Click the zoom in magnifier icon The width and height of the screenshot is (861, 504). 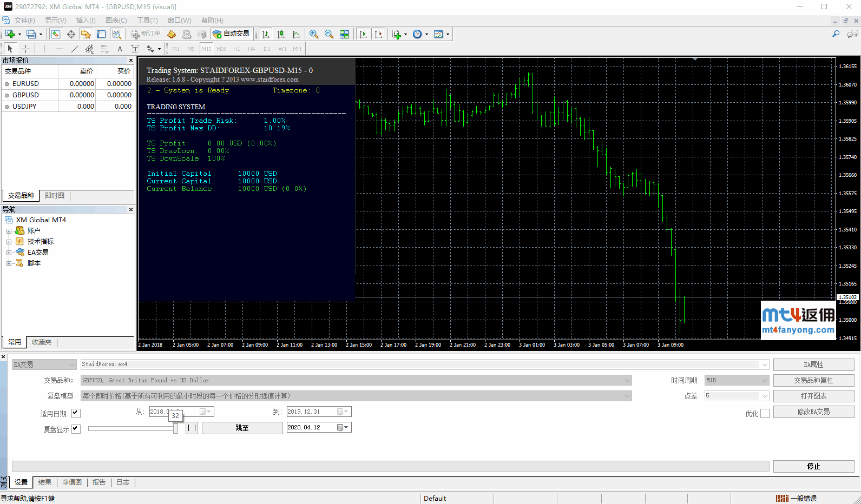pyautogui.click(x=313, y=34)
